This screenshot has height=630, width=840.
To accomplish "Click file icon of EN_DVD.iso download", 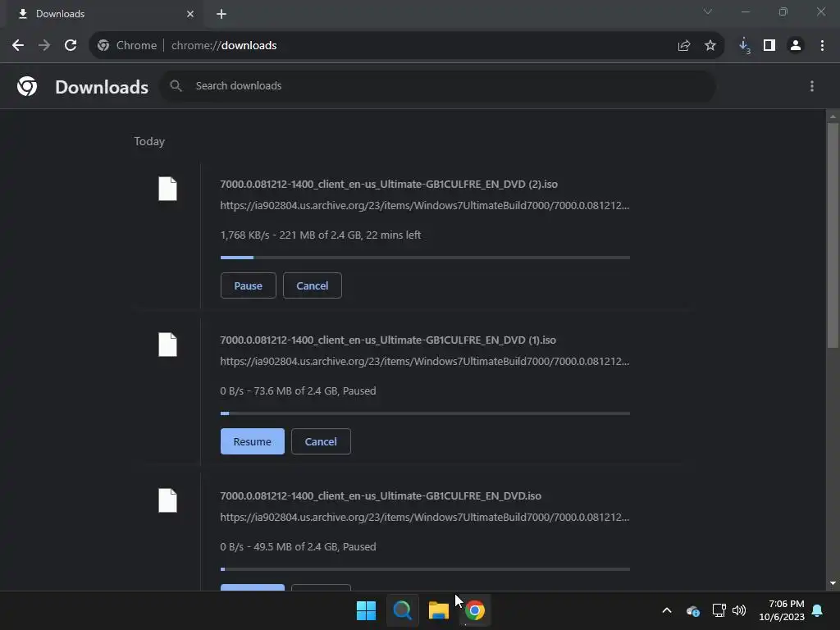I will pos(167,500).
